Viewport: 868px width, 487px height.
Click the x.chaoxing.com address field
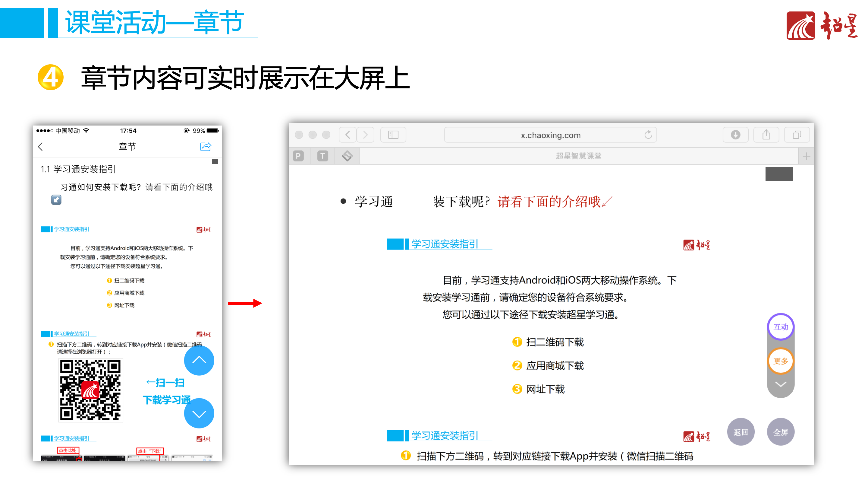coord(550,135)
